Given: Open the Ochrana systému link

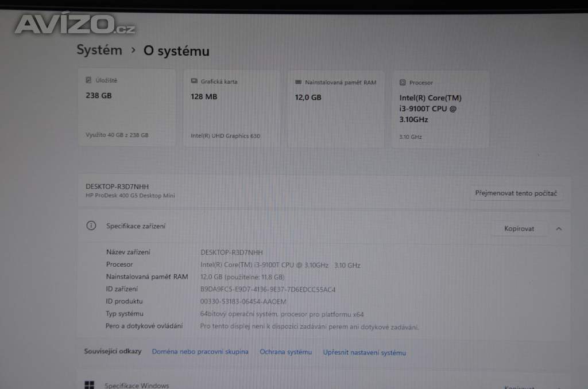Looking at the screenshot, I should 285,352.
